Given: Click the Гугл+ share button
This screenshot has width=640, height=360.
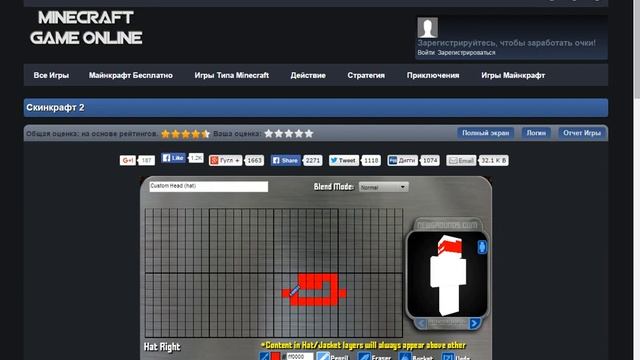Looking at the screenshot, I should [x=225, y=160].
